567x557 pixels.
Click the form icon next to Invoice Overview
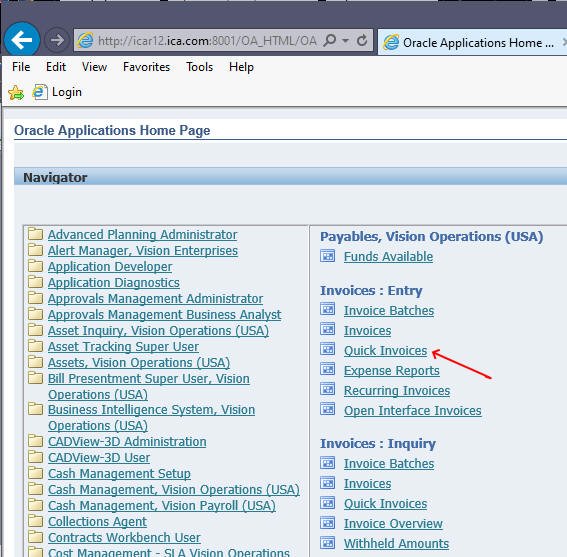click(x=328, y=523)
